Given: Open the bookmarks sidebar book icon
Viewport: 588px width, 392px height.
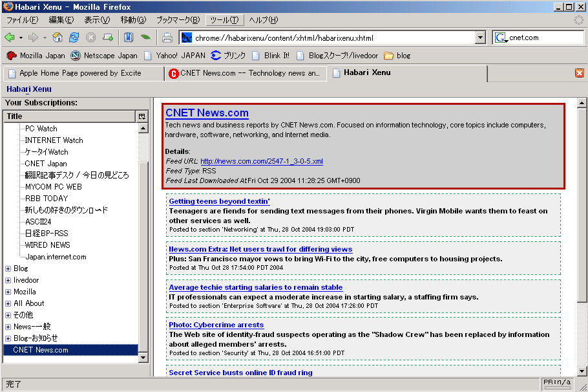Looking at the screenshot, I should tap(129, 37).
